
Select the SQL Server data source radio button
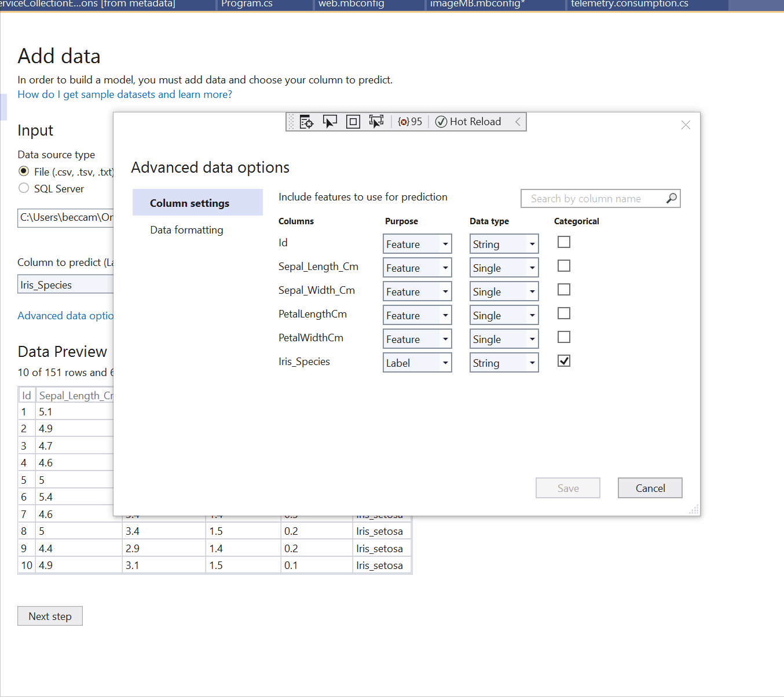click(x=24, y=188)
